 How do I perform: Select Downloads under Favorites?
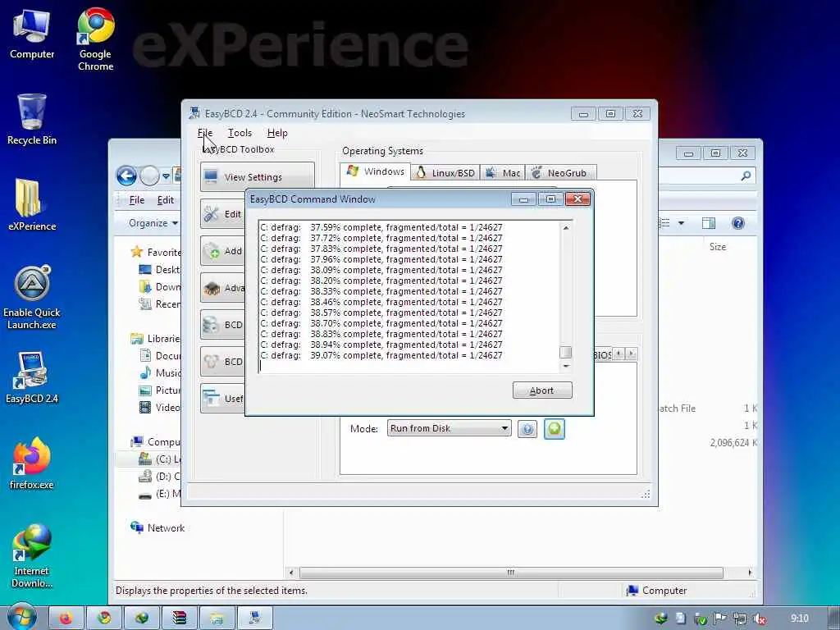click(160, 286)
